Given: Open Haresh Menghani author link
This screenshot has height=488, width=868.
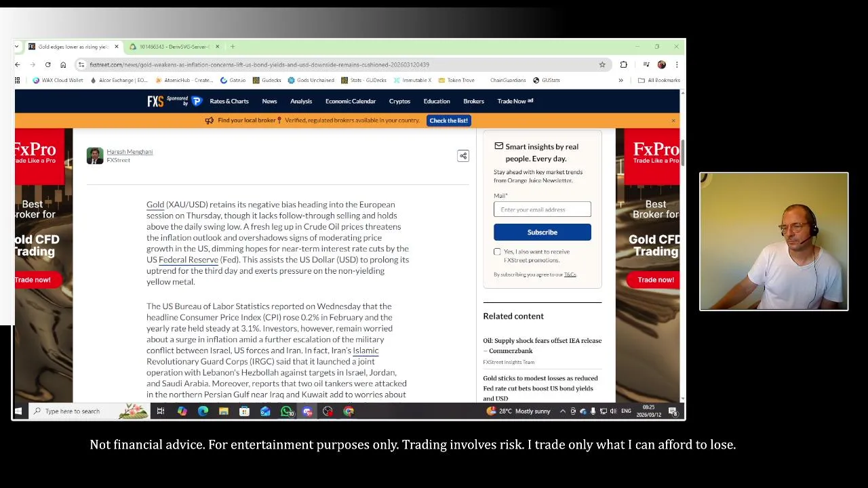Looking at the screenshot, I should click(130, 152).
